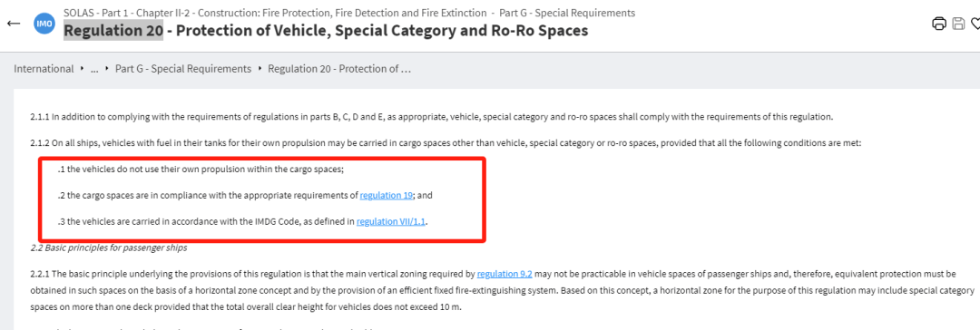Click the breadcrumb arrow after International
Screen dimensions: 980x330
tap(82, 69)
